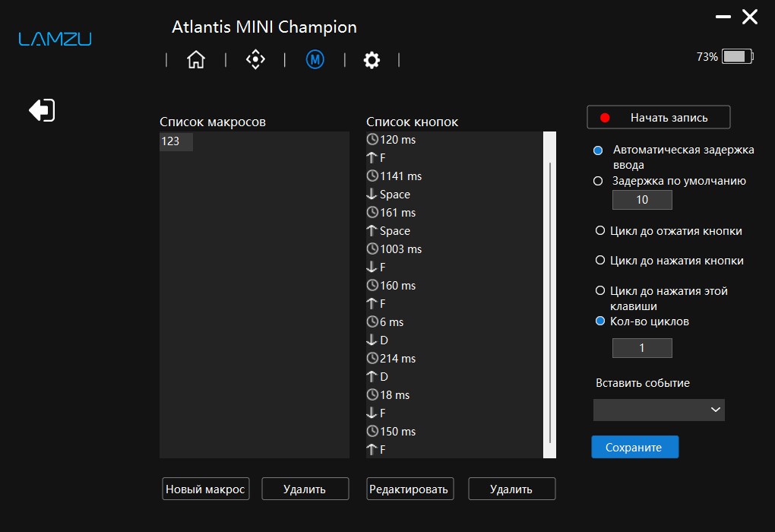This screenshot has width=775, height=532.
Task: Select the 160 ms delay entry
Action: (391, 286)
